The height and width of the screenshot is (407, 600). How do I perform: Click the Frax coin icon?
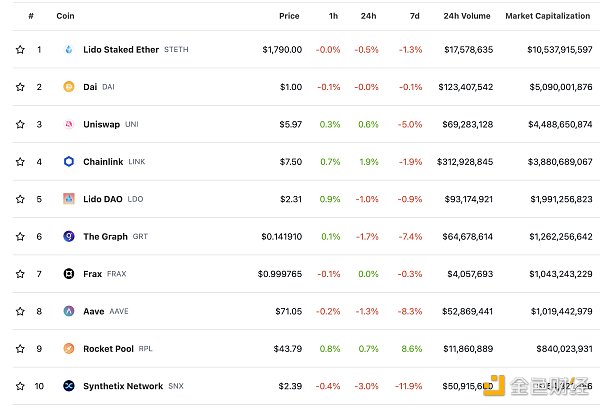(x=69, y=273)
